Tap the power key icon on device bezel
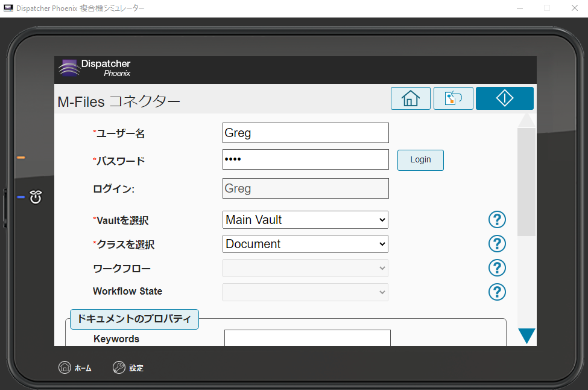 [x=36, y=197]
